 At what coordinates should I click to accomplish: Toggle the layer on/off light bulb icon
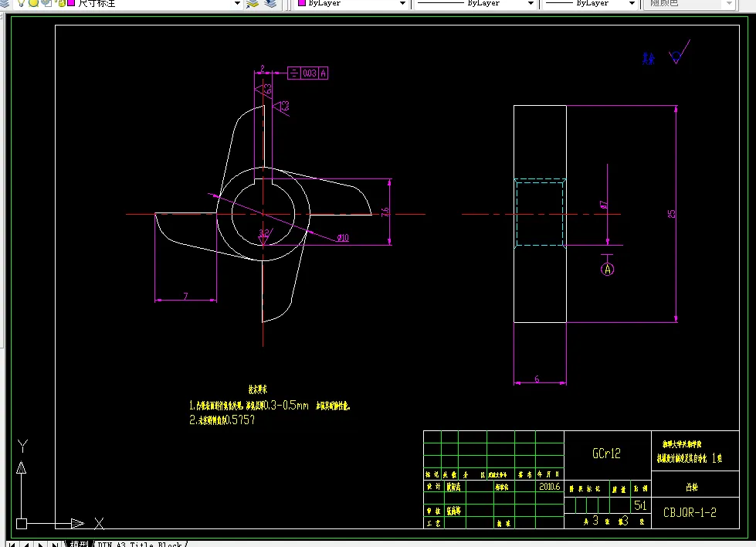[x=21, y=3]
